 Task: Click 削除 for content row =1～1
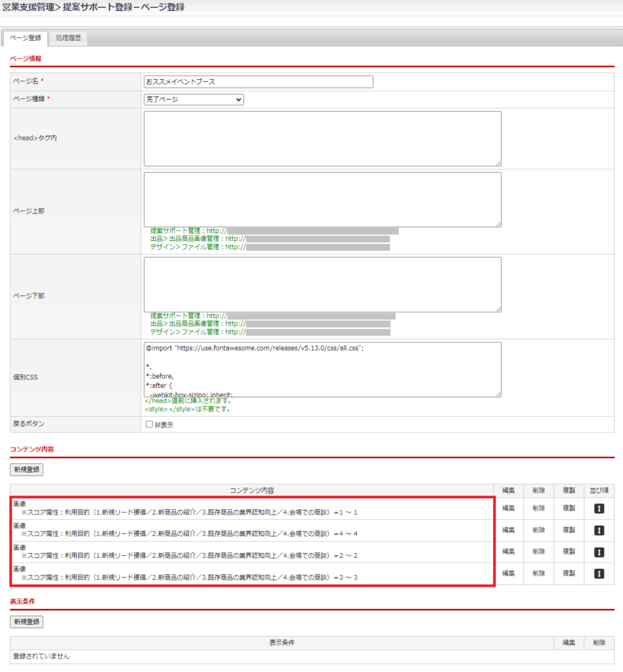point(538,509)
